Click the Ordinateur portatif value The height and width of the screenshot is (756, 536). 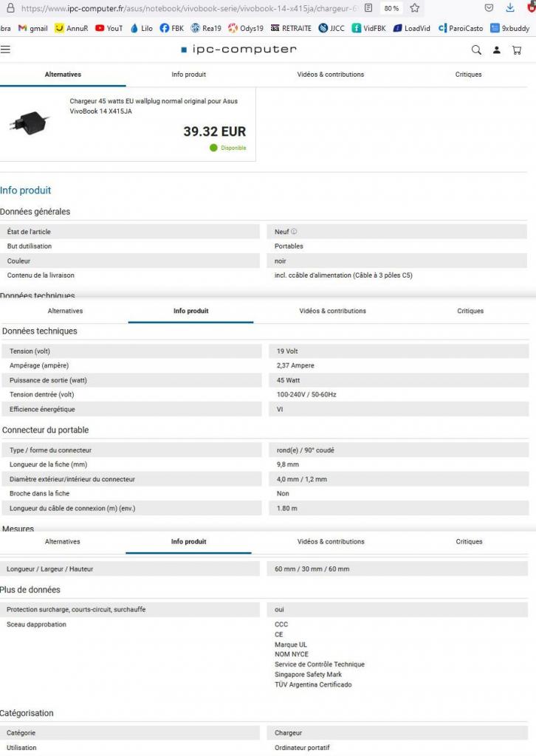pyautogui.click(x=302, y=747)
